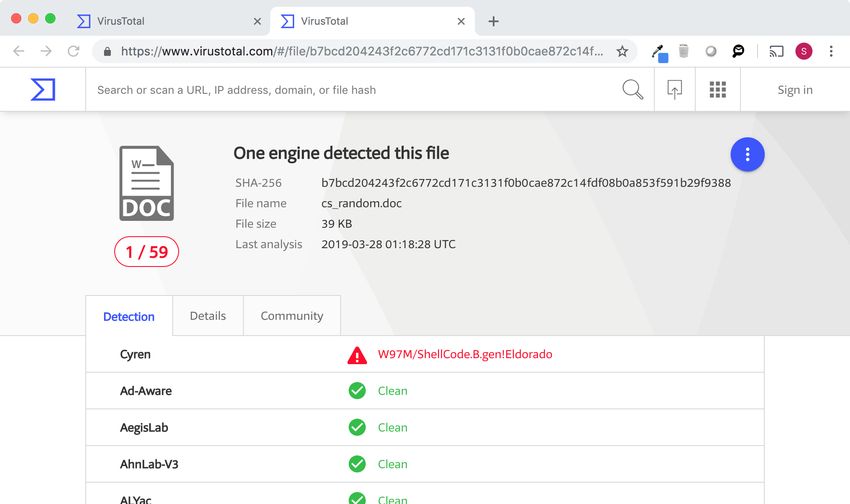Select the Detection tab
The image size is (850, 504).
[x=129, y=316]
